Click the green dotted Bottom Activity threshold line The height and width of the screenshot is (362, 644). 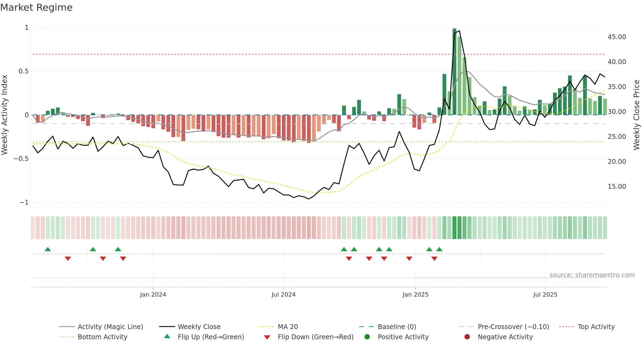319,142
